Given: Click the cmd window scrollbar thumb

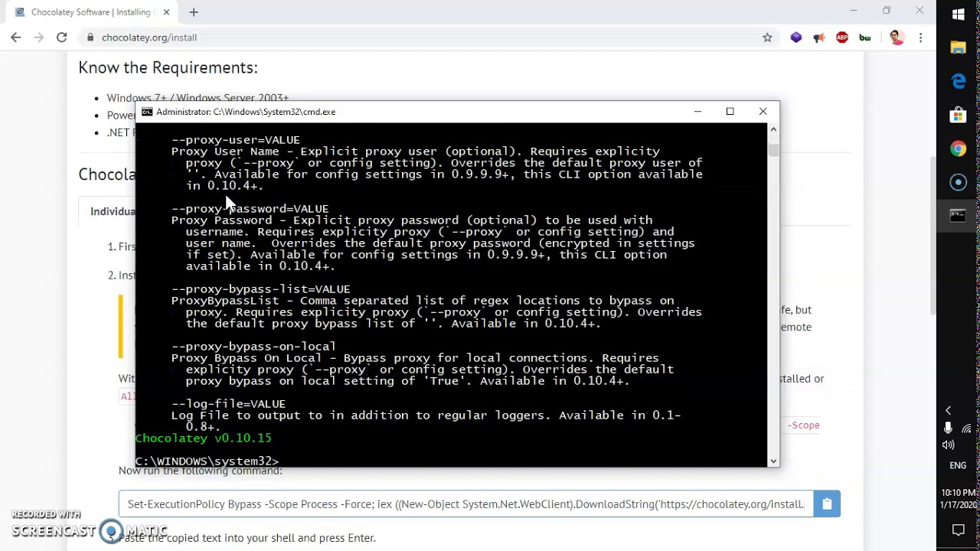Looking at the screenshot, I should pos(773,149).
